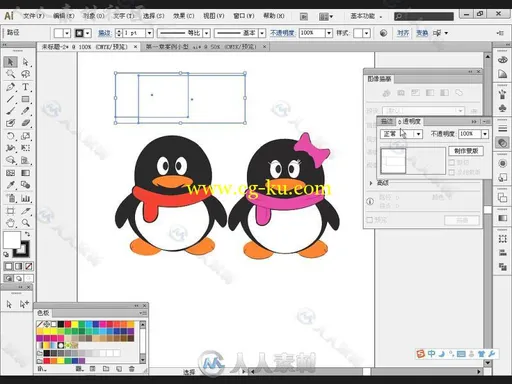
Task: Select the Column Graph tool
Action: click(25, 198)
